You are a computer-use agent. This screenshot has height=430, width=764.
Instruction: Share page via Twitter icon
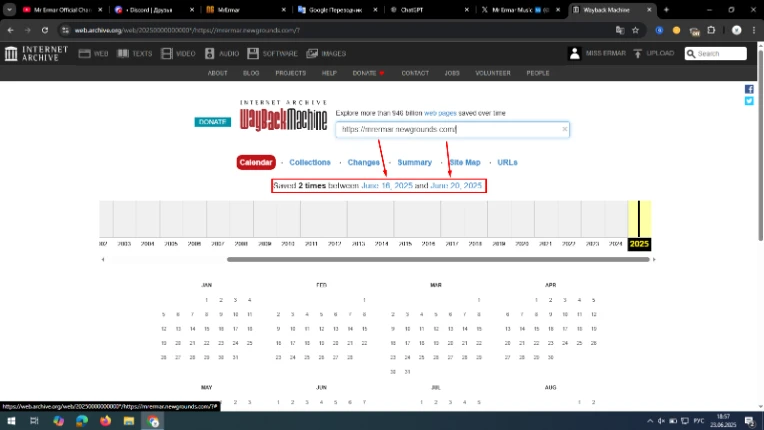pyautogui.click(x=749, y=101)
